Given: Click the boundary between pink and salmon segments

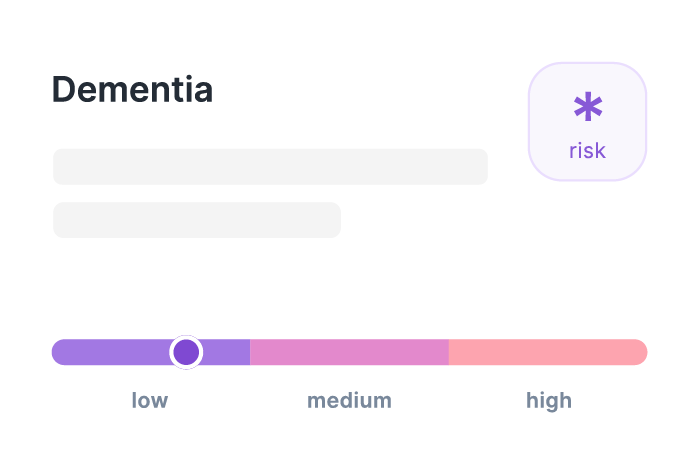Looking at the screenshot, I should 449,352.
